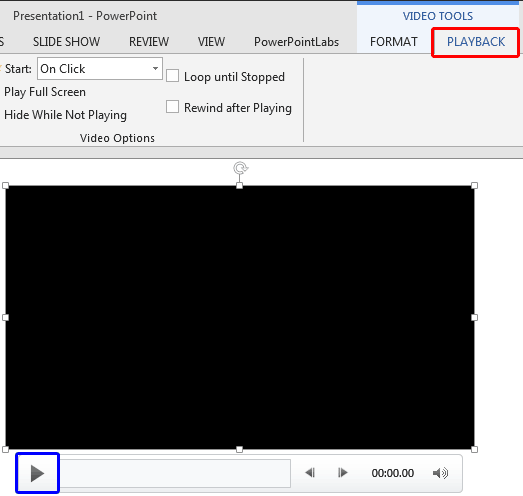Play the video with the play button
Viewport: 523px width, 496px height.
pyautogui.click(x=37, y=473)
